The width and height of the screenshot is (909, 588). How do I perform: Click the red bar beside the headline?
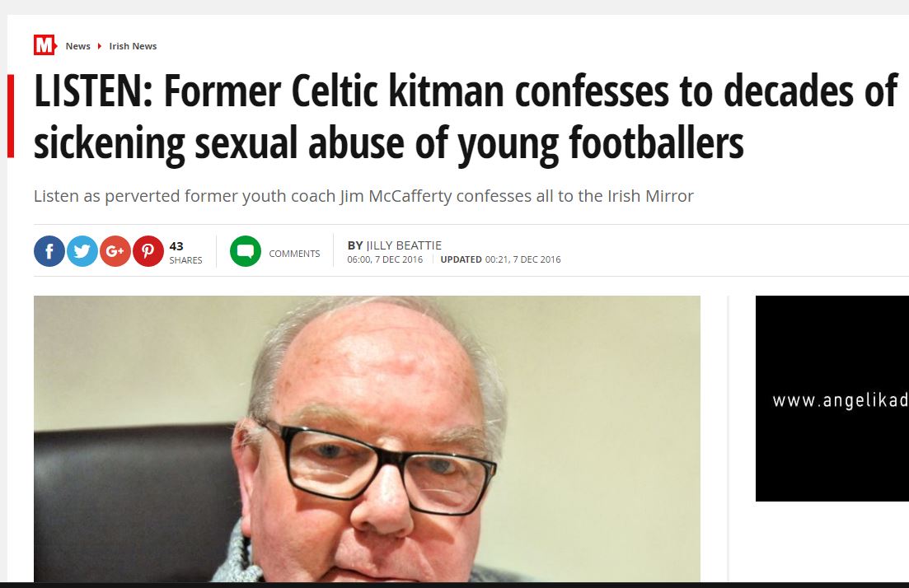11,116
